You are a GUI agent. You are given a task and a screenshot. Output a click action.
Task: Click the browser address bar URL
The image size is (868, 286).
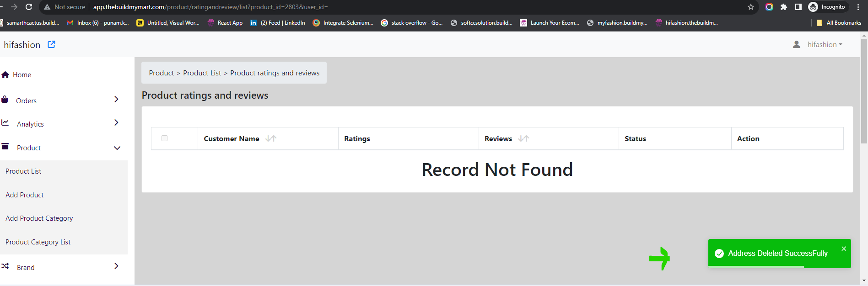(210, 7)
